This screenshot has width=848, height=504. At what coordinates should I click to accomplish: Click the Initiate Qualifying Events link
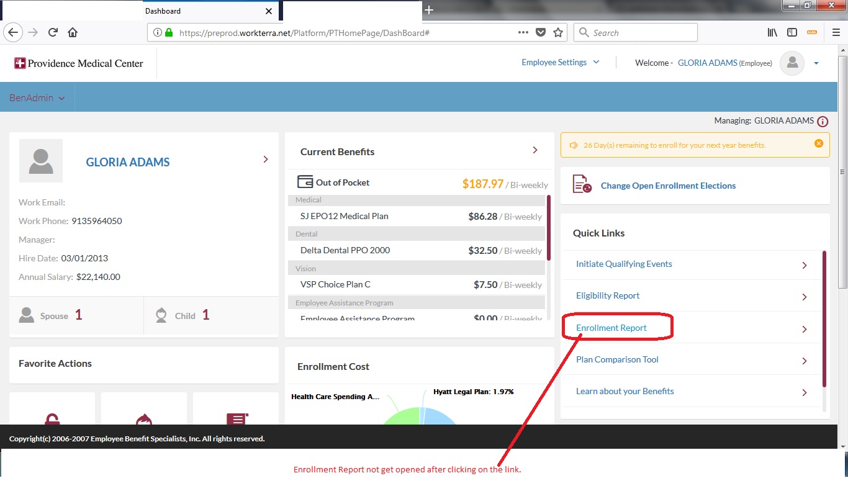[624, 264]
